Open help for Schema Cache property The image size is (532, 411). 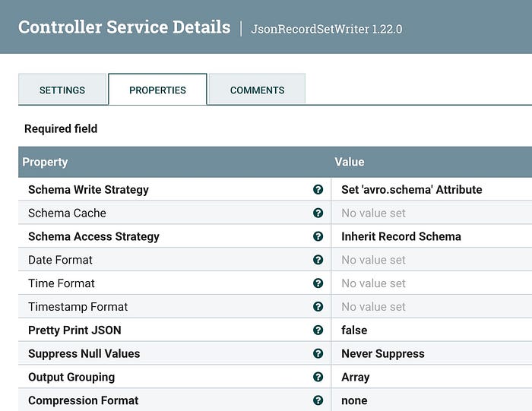(318, 213)
